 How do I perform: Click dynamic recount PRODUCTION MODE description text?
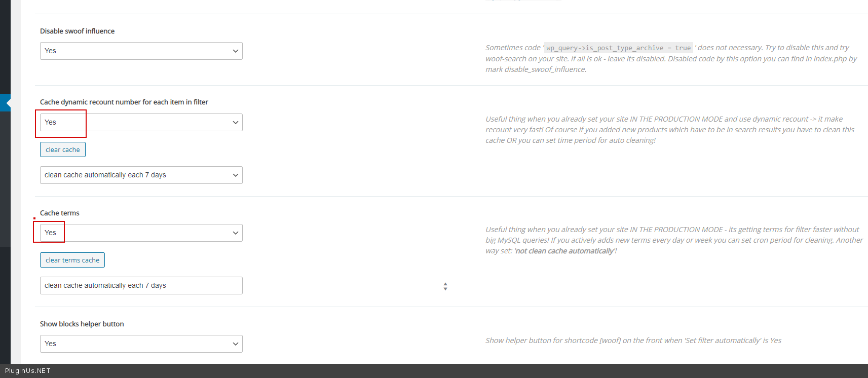pos(670,130)
